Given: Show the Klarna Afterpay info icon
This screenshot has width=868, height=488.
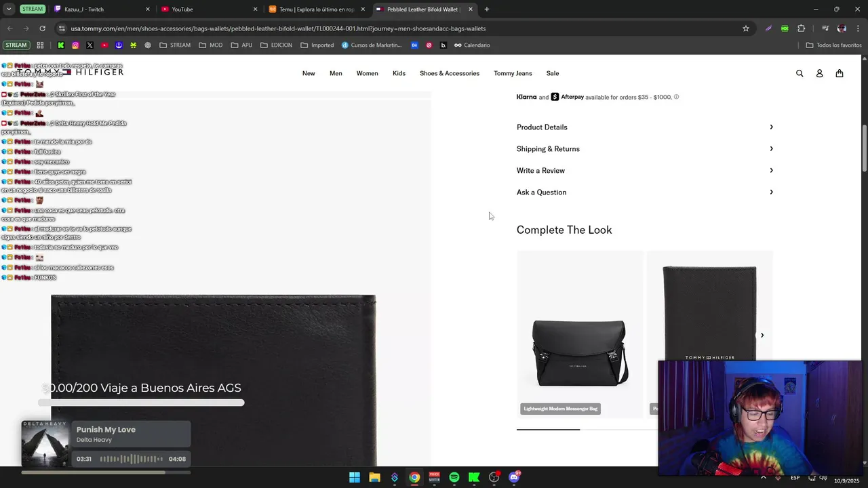Looking at the screenshot, I should coord(676,97).
